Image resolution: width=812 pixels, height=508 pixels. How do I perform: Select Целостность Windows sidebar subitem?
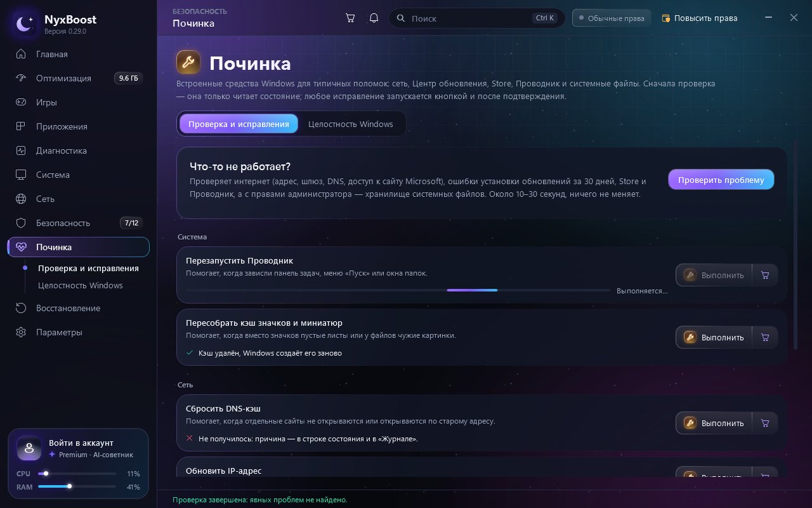pos(81,285)
